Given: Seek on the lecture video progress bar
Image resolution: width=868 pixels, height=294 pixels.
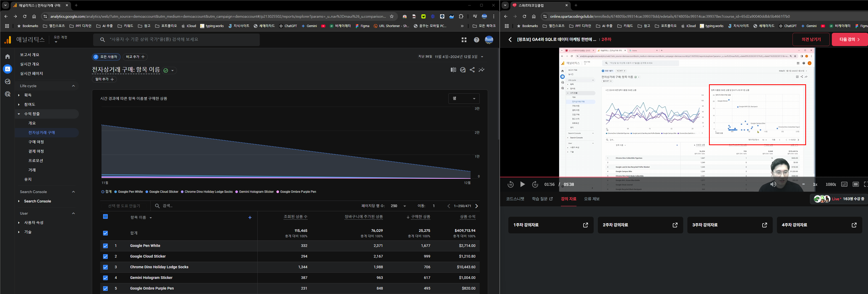Looking at the screenshot, I should (x=684, y=177).
